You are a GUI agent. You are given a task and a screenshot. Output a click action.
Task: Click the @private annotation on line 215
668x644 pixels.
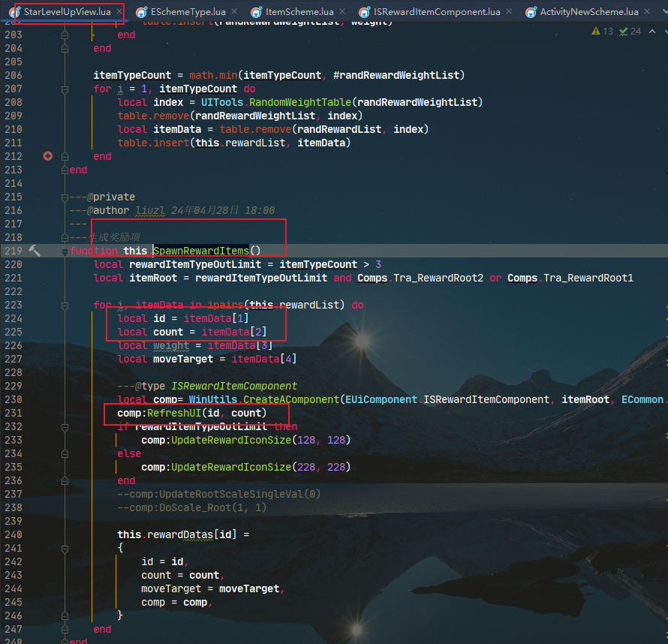[x=111, y=197]
